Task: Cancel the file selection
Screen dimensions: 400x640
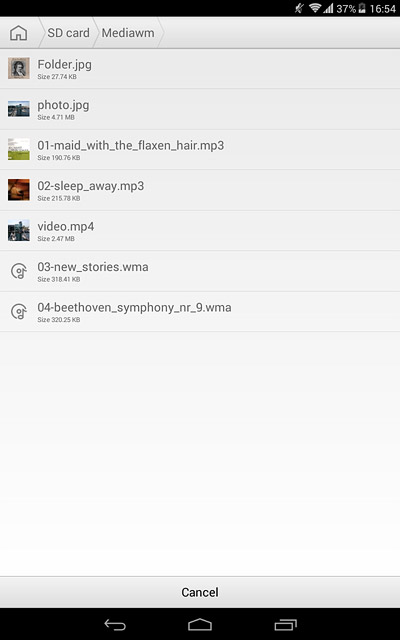Action: click(x=200, y=592)
